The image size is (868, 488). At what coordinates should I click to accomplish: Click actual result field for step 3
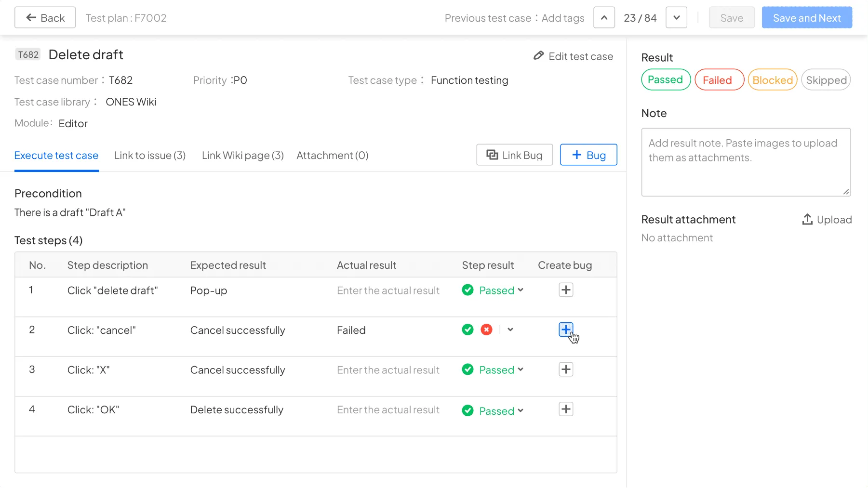pos(388,370)
